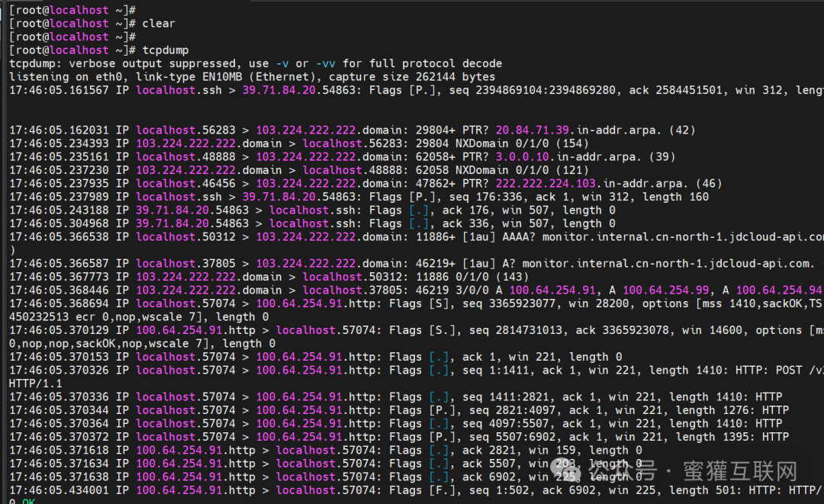Click query id "47862+"
824x504 pixels.
click(435, 184)
